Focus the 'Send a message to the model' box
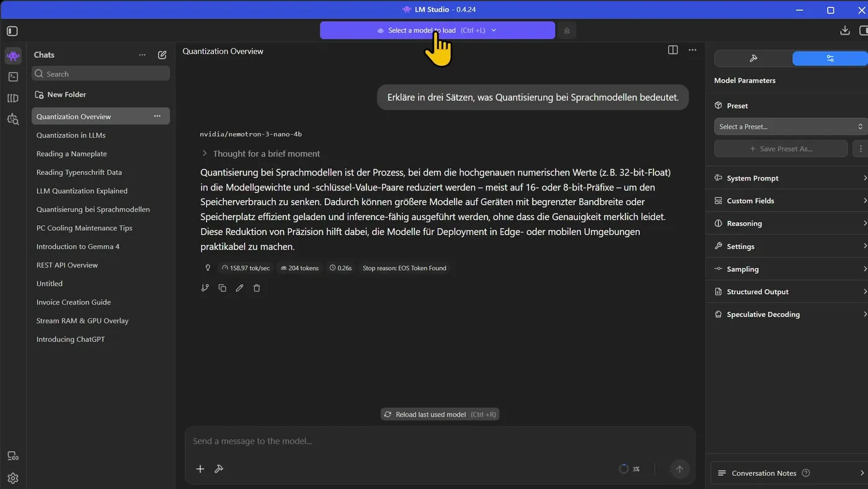 pos(440,441)
